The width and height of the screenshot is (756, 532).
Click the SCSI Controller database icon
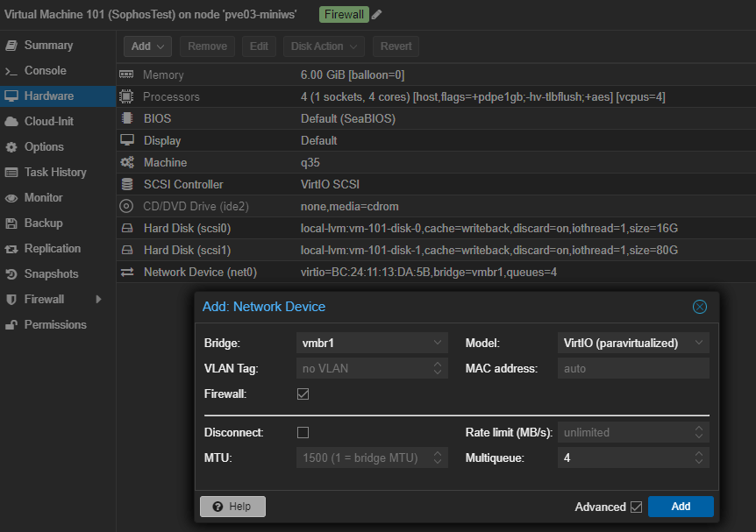127,184
